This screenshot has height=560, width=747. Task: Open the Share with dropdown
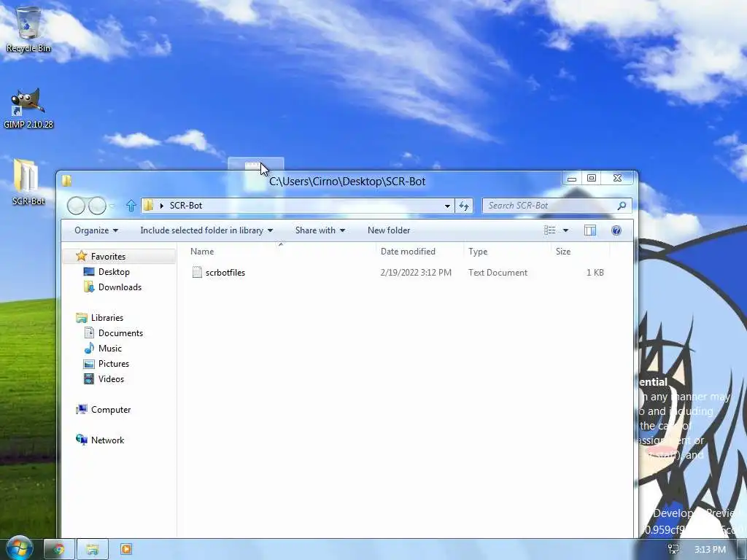click(x=320, y=230)
